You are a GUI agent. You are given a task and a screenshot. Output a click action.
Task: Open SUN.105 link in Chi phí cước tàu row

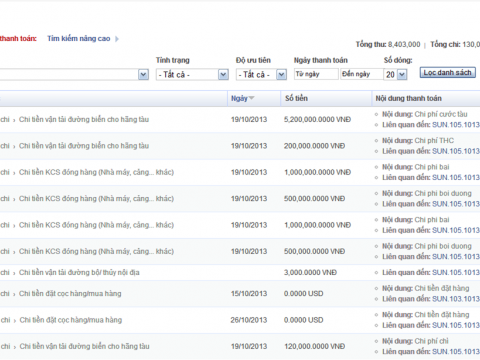point(456,125)
